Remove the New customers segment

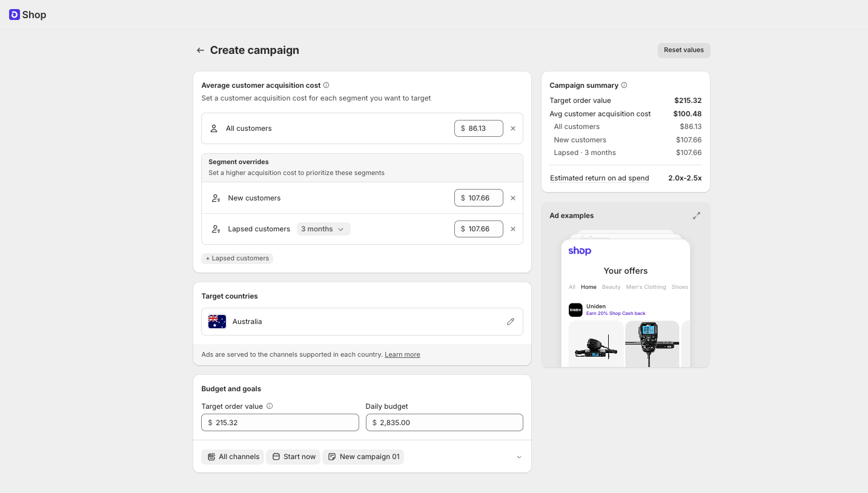pos(513,198)
